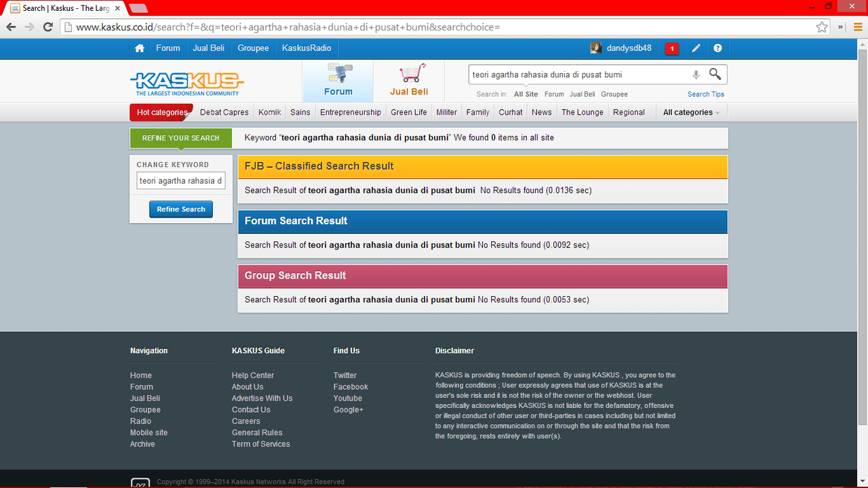Click the dandysdb48 username
The height and width of the screenshot is (488, 868).
629,48
